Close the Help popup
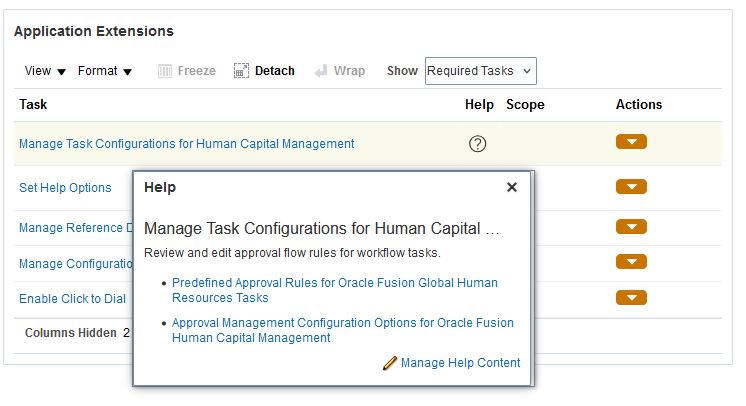Image resolution: width=746 pixels, height=406 pixels. (x=512, y=187)
